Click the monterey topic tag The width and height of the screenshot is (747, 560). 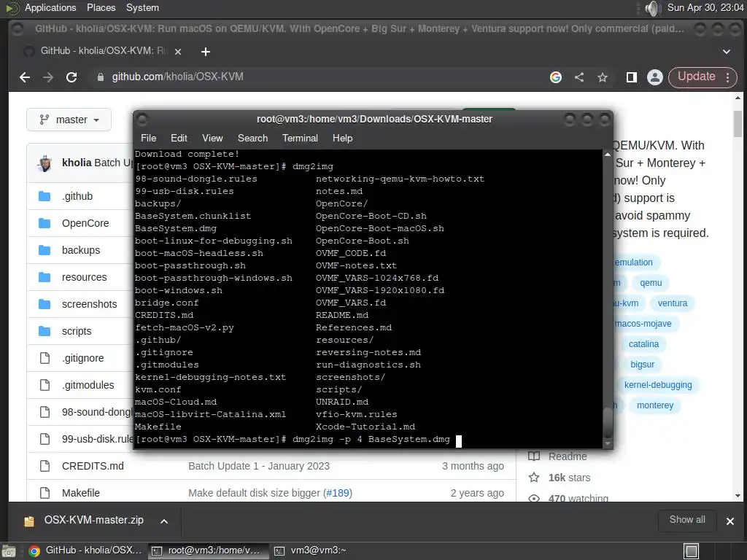coord(655,405)
